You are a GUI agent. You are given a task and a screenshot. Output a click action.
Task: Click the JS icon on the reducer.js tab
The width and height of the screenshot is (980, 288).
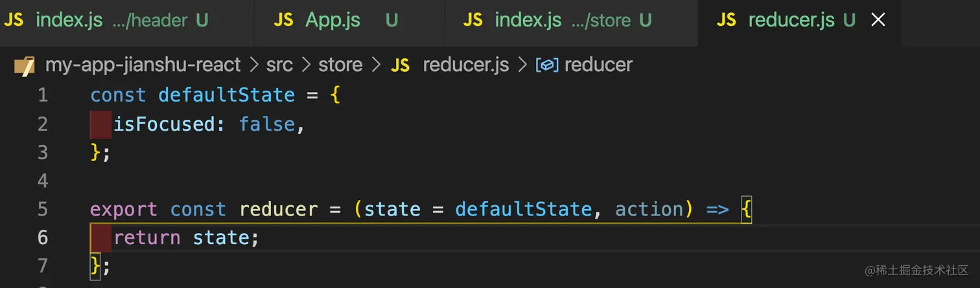pos(727,21)
